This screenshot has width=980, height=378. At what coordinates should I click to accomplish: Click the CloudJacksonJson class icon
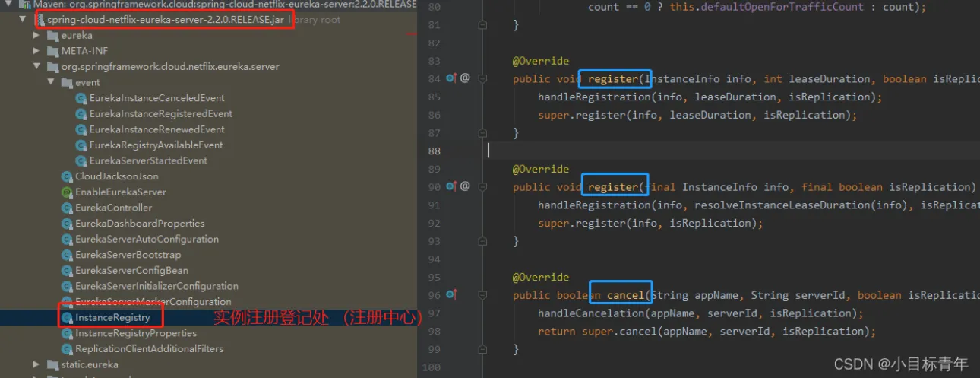(67, 176)
